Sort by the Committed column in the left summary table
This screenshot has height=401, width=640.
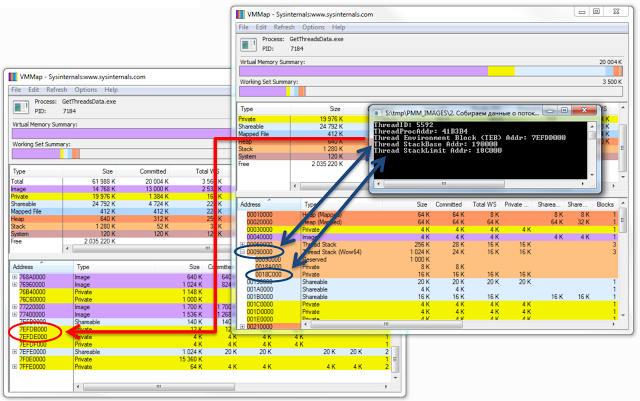click(x=153, y=172)
